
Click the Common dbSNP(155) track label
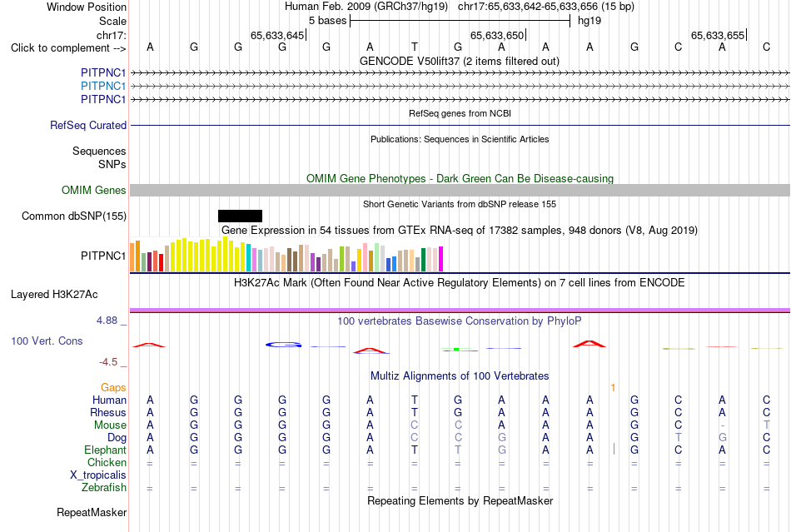(73, 216)
